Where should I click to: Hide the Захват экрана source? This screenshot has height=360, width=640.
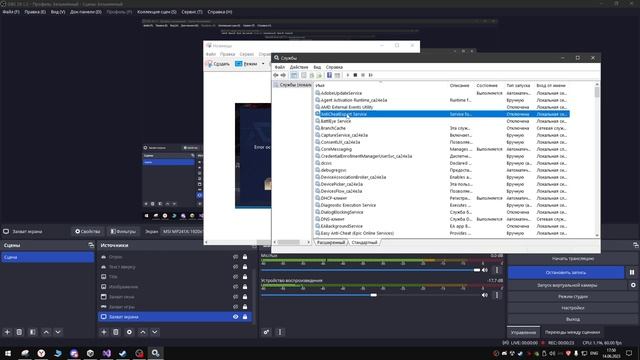pyautogui.click(x=236, y=317)
